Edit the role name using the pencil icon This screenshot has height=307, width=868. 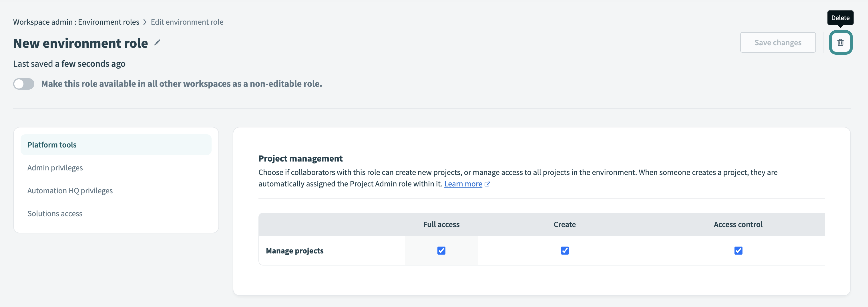pos(157,43)
